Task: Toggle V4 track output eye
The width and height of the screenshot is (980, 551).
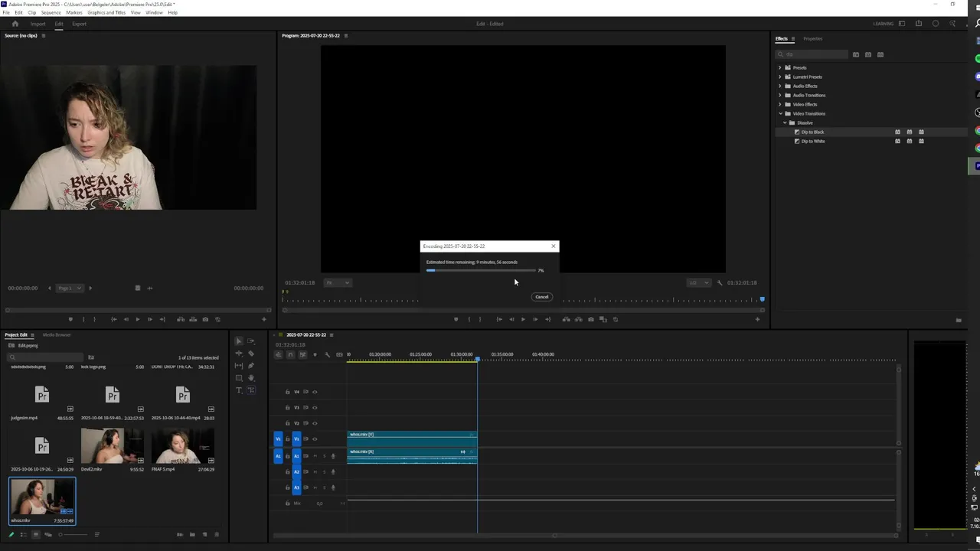Action: pyautogui.click(x=315, y=391)
